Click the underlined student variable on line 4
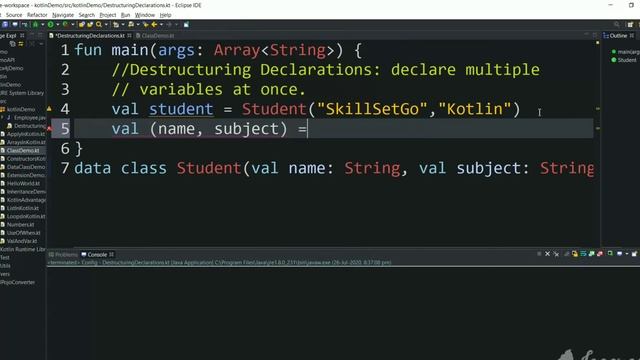The height and width of the screenshot is (360, 640). click(x=181, y=109)
